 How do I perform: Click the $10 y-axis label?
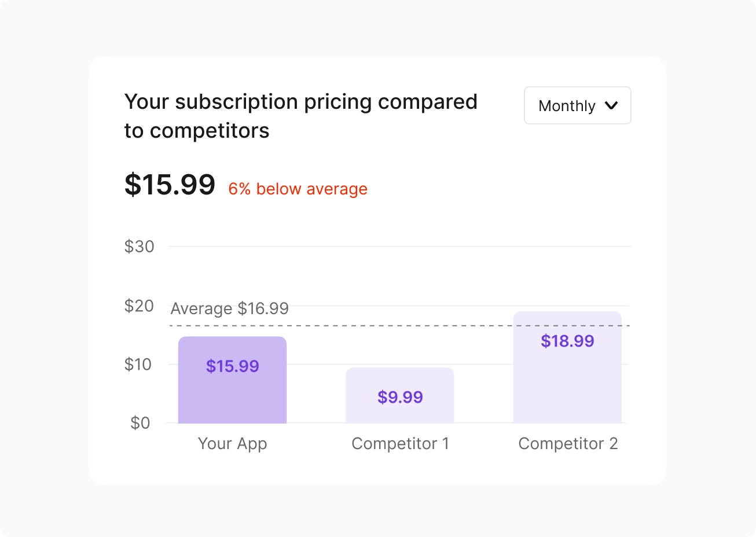[138, 365]
